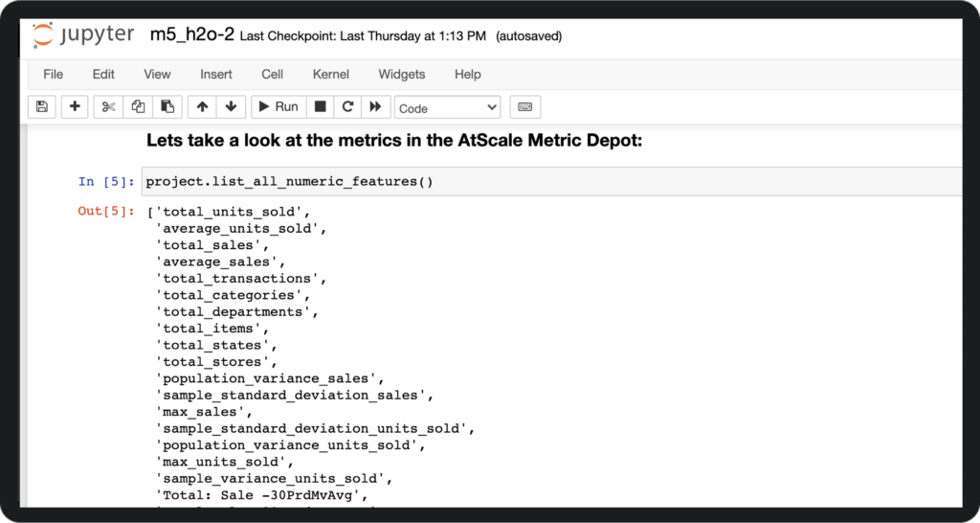Screen dimensions: 980x523
Task: Insert a cell below with plus icon
Action: pos(75,107)
